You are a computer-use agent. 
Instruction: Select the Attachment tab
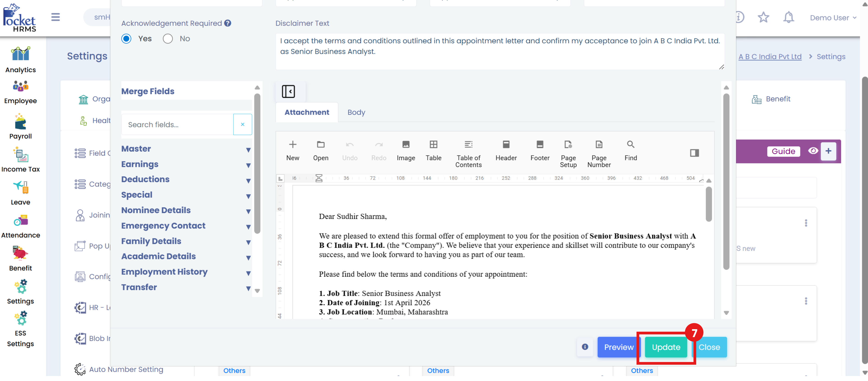pos(307,112)
